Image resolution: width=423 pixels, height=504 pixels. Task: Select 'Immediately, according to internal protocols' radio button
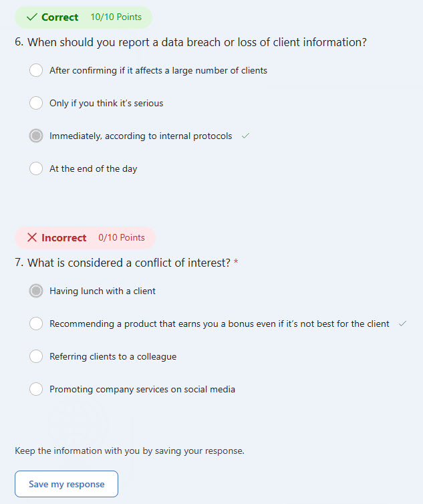[x=36, y=136]
